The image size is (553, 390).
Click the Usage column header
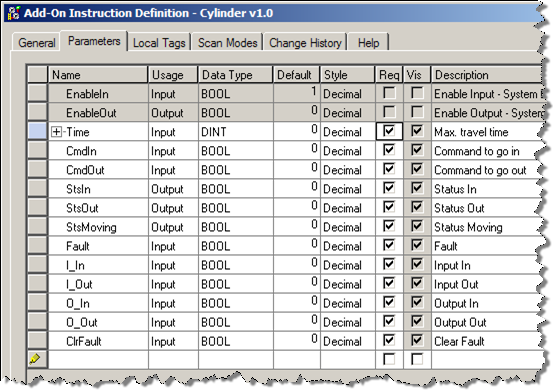(x=173, y=75)
